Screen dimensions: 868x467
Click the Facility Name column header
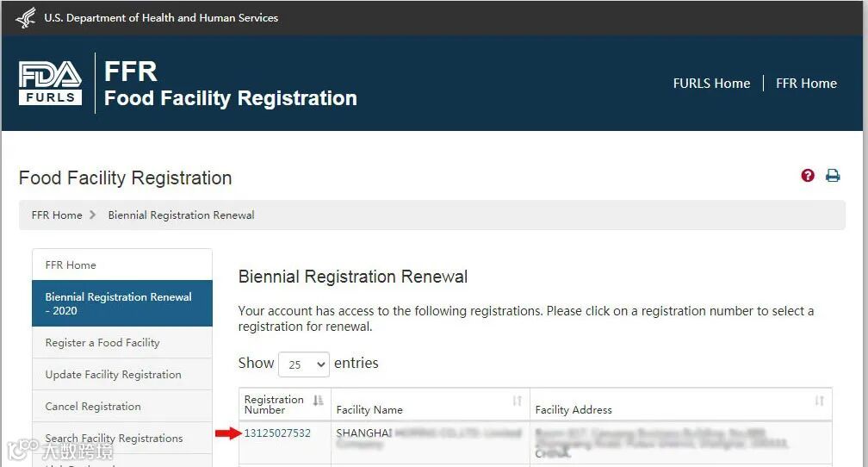click(369, 410)
